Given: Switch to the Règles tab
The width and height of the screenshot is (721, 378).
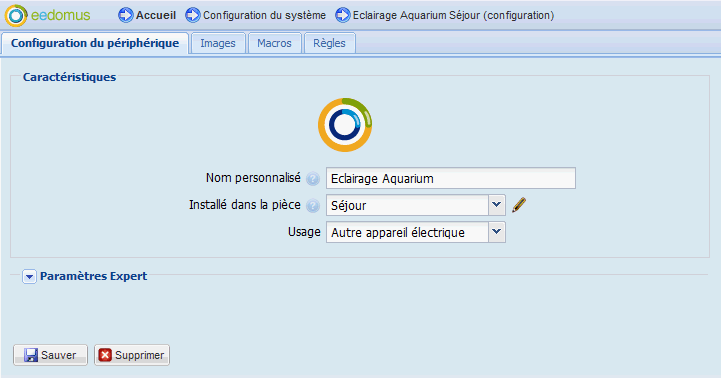Looking at the screenshot, I should [x=329, y=43].
